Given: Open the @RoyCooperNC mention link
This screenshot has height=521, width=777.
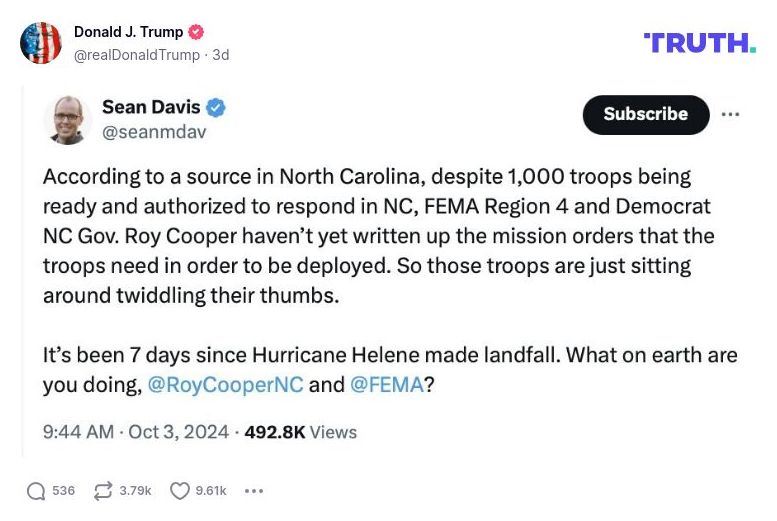Looking at the screenshot, I should click(225, 385).
